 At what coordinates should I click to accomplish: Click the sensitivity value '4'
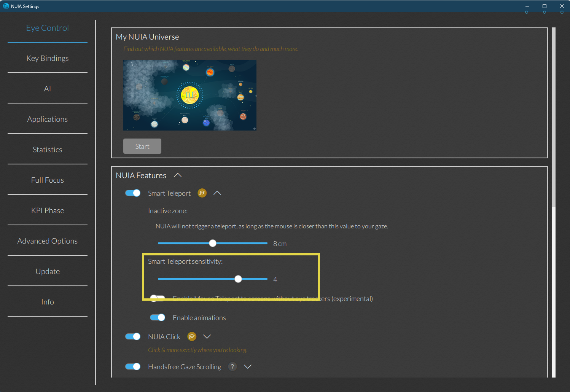tap(275, 279)
